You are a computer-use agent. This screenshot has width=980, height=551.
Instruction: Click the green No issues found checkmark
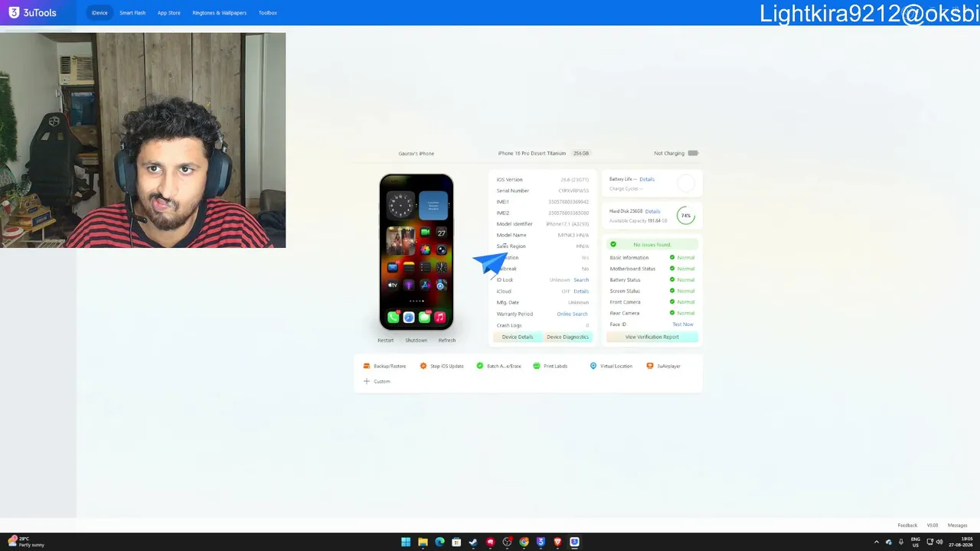click(x=613, y=245)
